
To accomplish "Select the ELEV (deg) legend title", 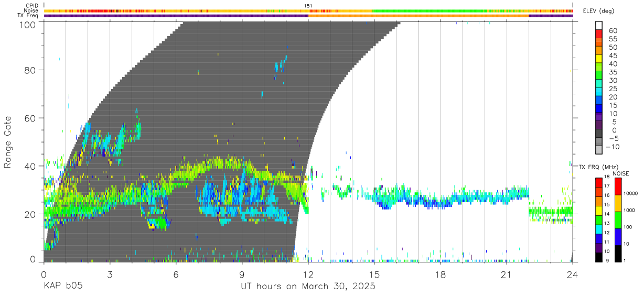I will (598, 12).
